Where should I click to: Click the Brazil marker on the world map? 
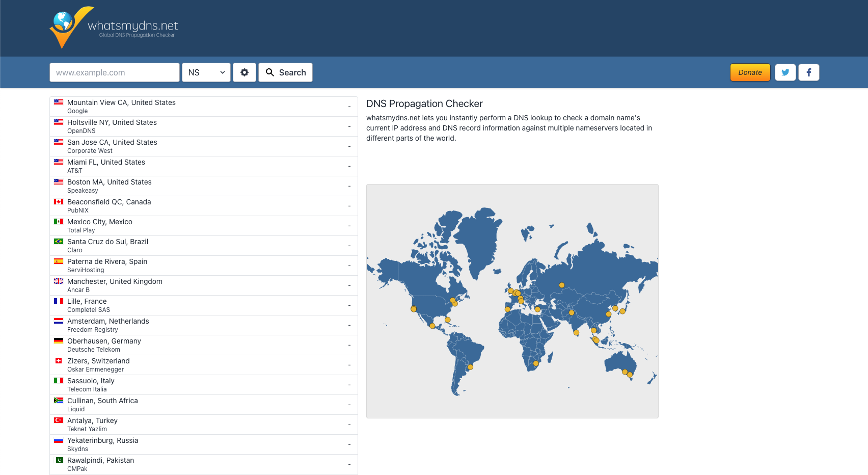pos(470,367)
